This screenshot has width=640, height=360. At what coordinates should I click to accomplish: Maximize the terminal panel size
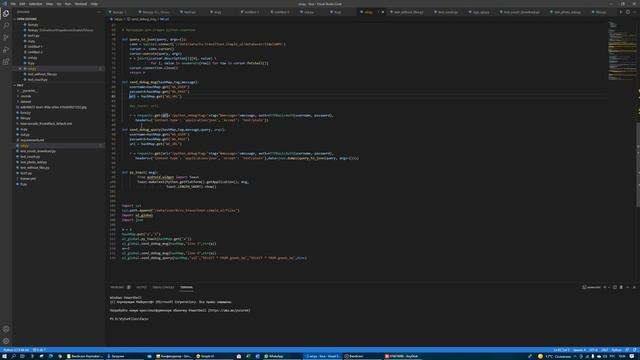pyautogui.click(x=628, y=287)
